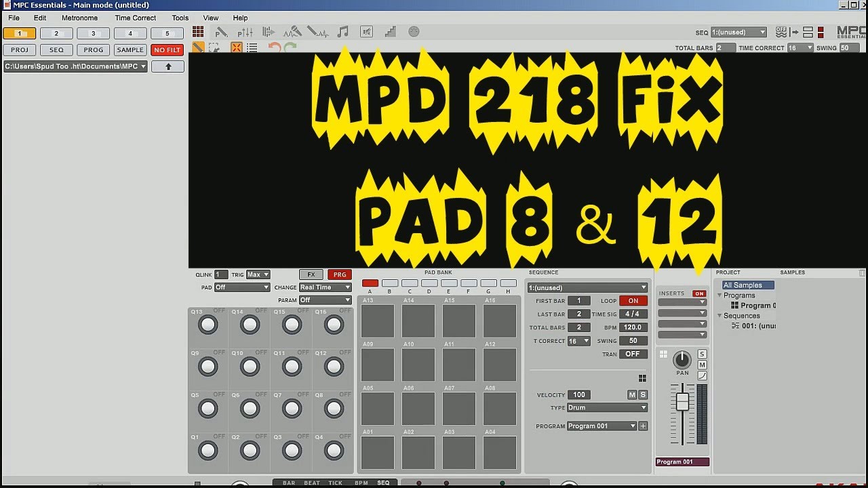
Task: Open the program edit pencil icon
Action: point(221,32)
